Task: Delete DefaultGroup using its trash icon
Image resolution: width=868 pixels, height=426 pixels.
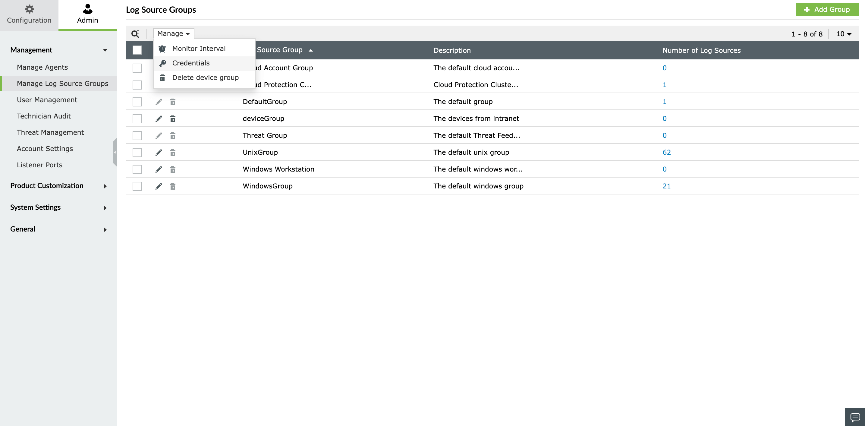Action: pos(172,102)
